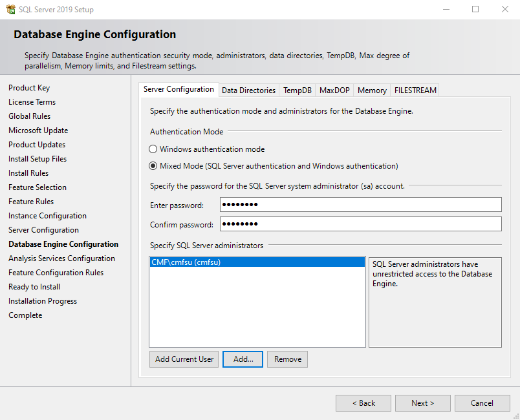Select CMF\cmfsu administrator in list
This screenshot has width=520, height=420.
coord(257,262)
